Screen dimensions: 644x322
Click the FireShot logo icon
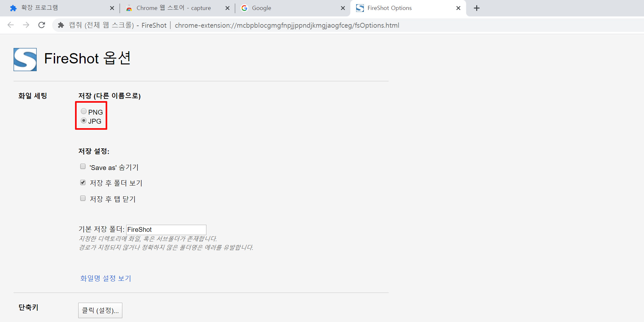pyautogui.click(x=25, y=60)
